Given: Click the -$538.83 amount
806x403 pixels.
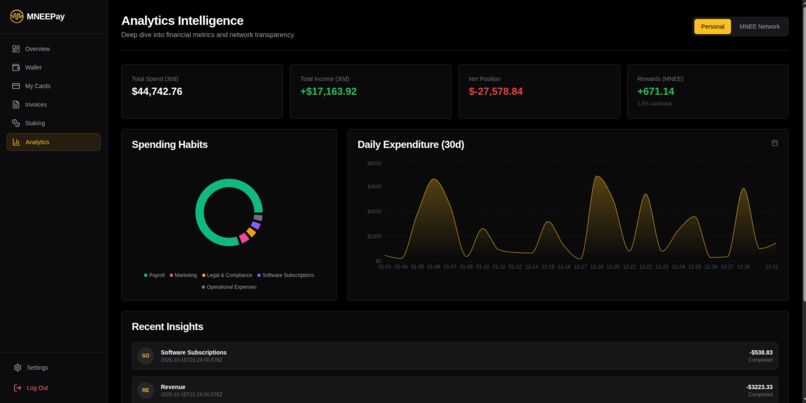Looking at the screenshot, I should coord(761,353).
